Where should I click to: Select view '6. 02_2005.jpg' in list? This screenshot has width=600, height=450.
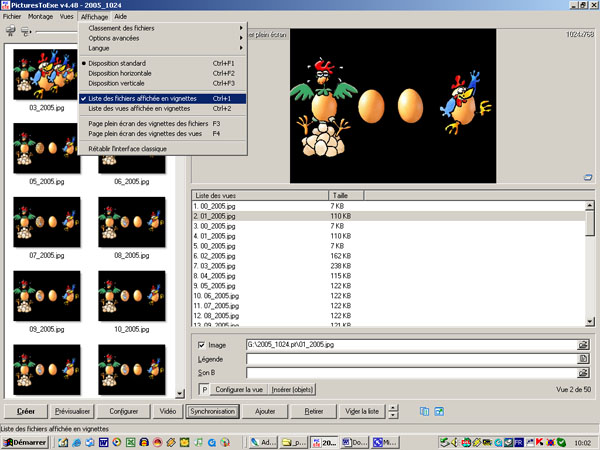pyautogui.click(x=388, y=256)
